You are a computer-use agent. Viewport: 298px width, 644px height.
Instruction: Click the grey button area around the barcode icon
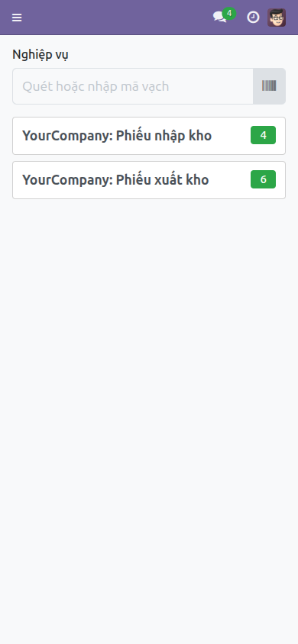point(269,86)
